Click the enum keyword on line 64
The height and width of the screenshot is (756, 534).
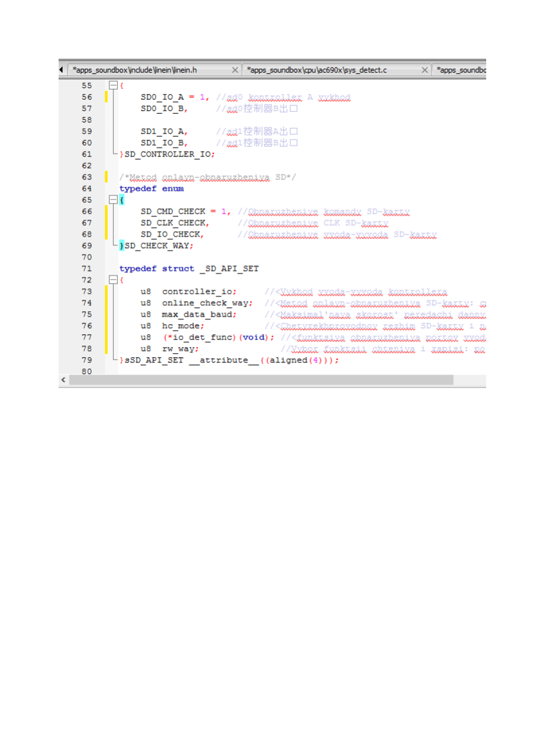pyautogui.click(x=173, y=189)
